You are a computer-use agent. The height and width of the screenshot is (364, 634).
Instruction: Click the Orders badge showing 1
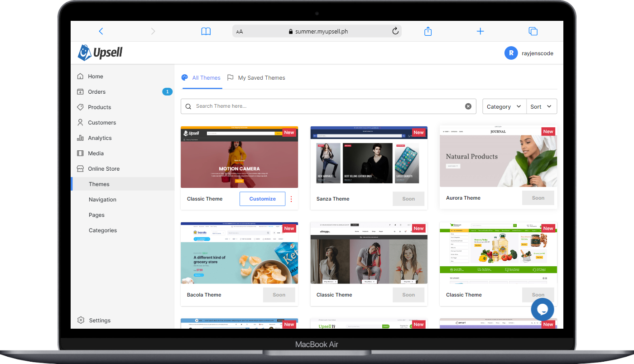(167, 91)
